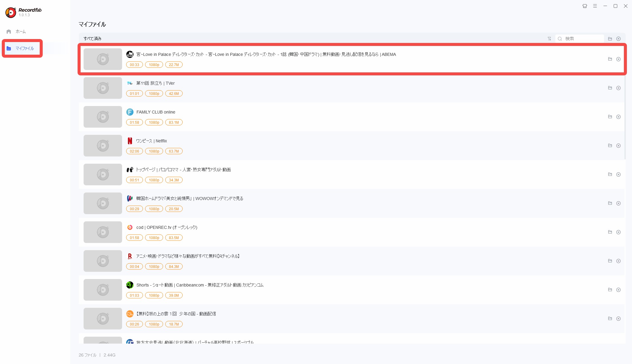Play thumbnail of cod OPENREC.tv
The image size is (632, 364).
pyautogui.click(x=103, y=232)
